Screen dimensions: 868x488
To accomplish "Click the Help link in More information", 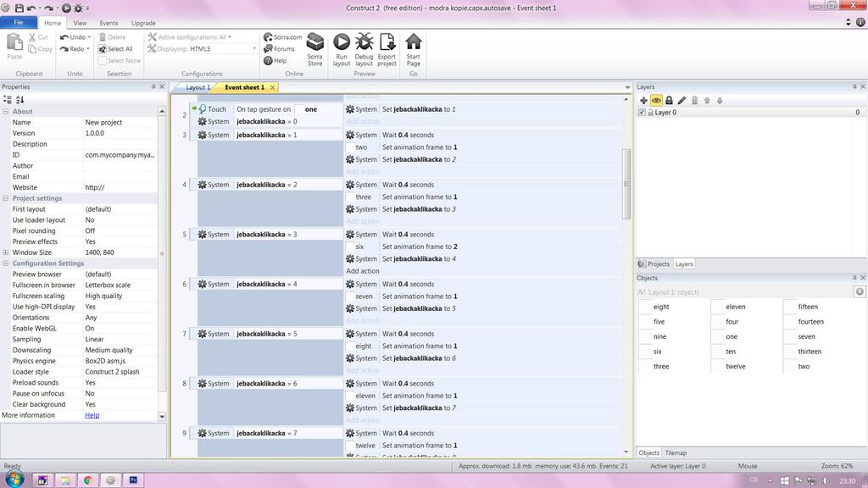I will (92, 415).
